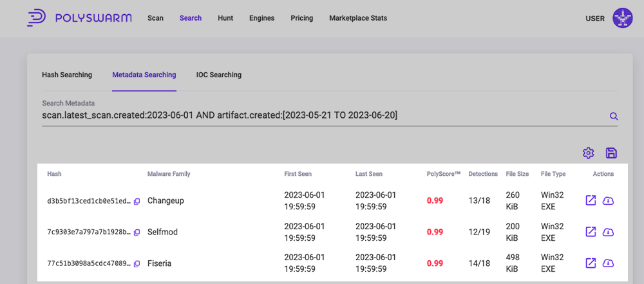This screenshot has height=284, width=644.
Task: Sort by Detections column header
Action: 483,174
